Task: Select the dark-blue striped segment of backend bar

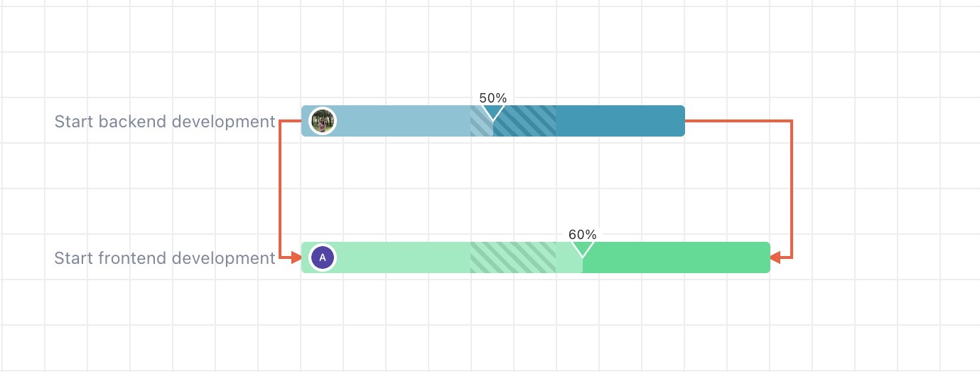Action: point(526,122)
